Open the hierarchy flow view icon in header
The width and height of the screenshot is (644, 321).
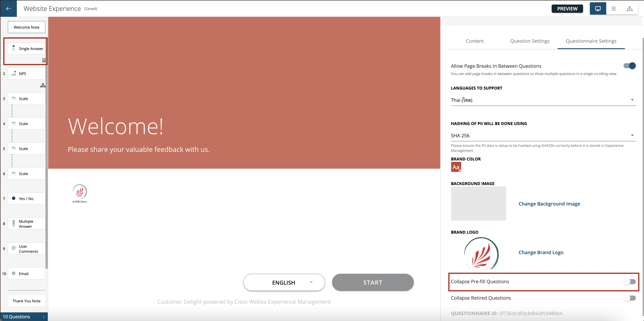[629, 9]
